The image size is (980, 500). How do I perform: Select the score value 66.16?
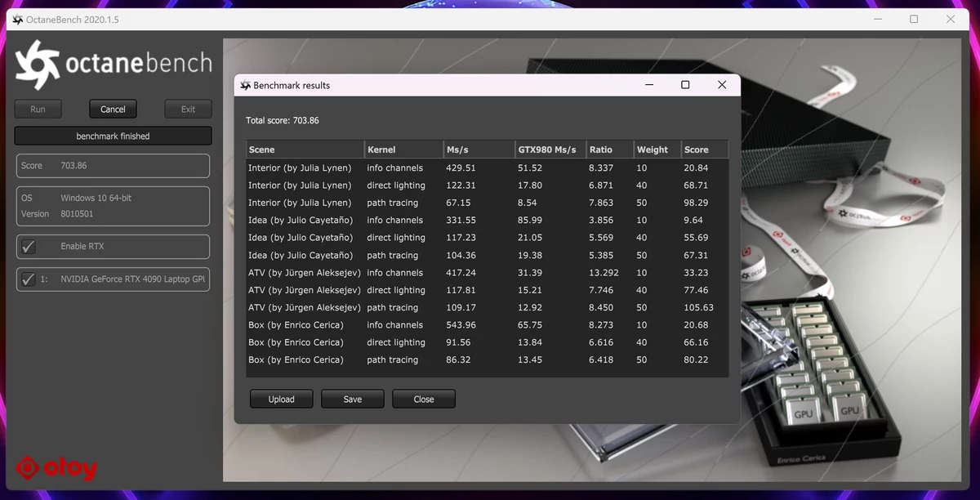pos(697,342)
